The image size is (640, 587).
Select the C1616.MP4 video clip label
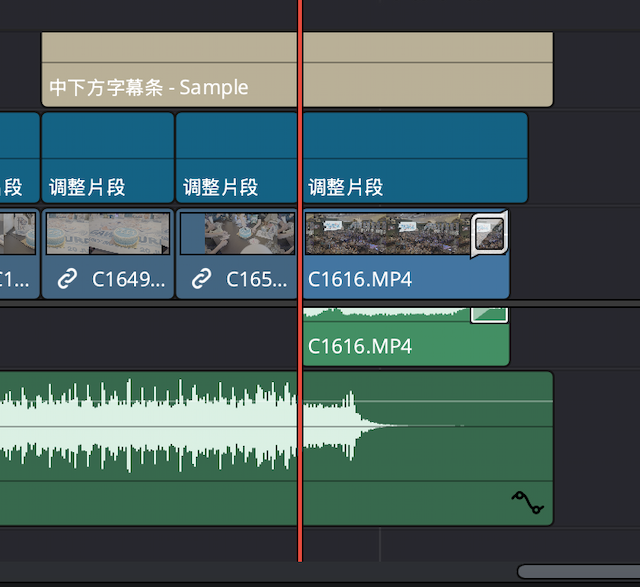(x=360, y=279)
